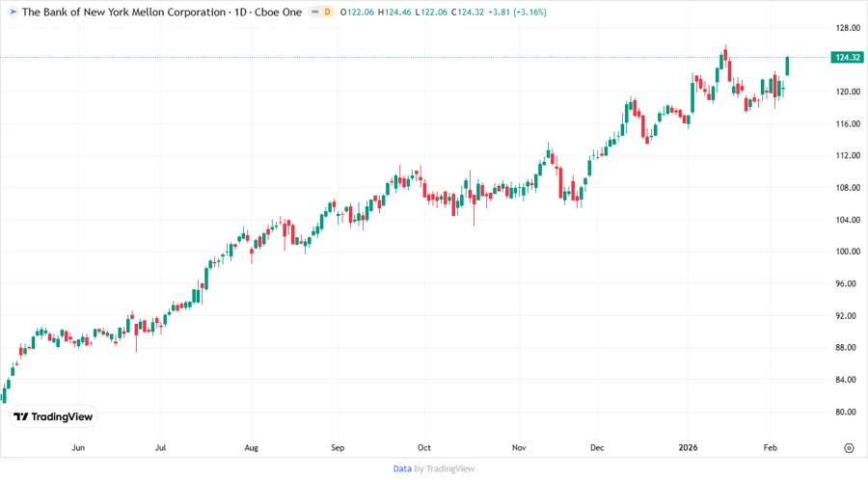Click the '128.00' price axis label
This screenshot has width=868, height=480.
[x=848, y=28]
